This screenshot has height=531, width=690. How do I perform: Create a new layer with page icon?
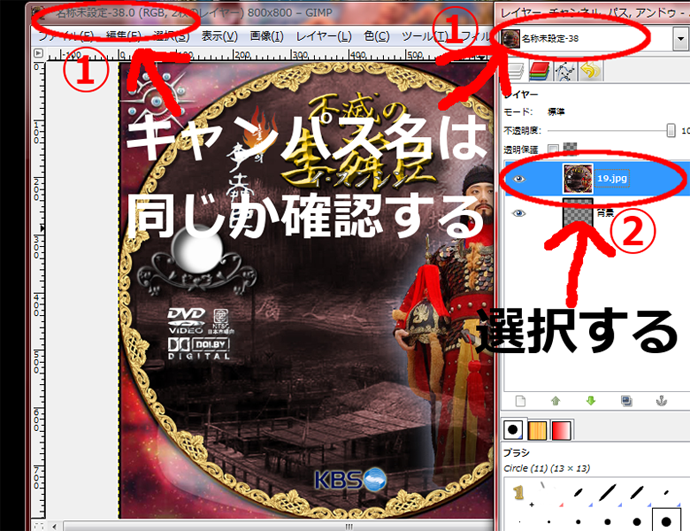[521, 401]
